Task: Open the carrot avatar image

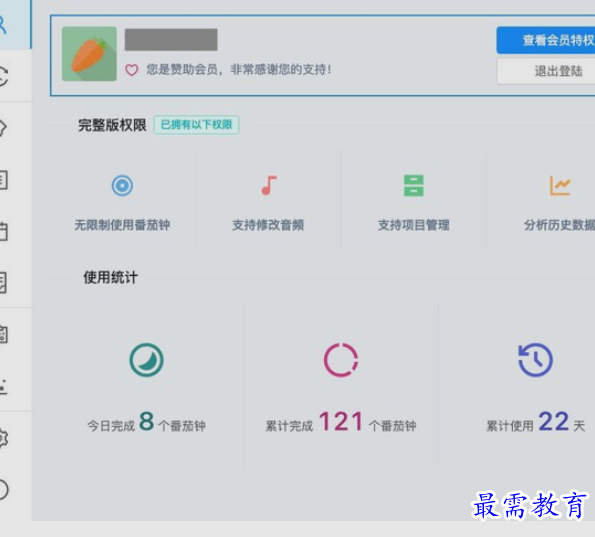Action: pyautogui.click(x=89, y=54)
